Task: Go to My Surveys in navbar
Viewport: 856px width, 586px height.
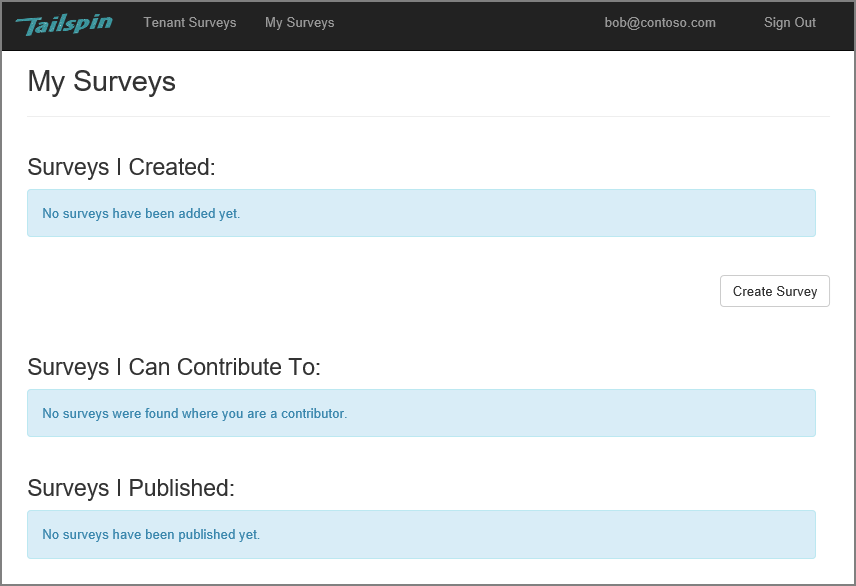Action: point(299,23)
